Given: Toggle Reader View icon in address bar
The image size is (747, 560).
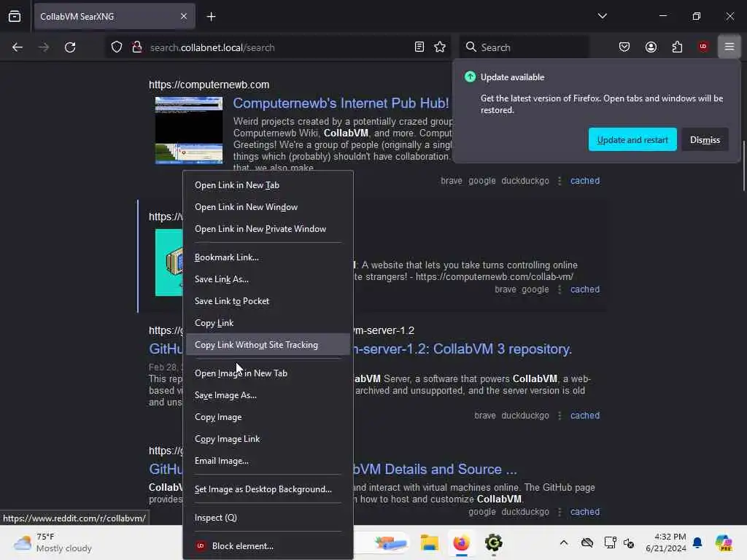Looking at the screenshot, I should tap(419, 47).
